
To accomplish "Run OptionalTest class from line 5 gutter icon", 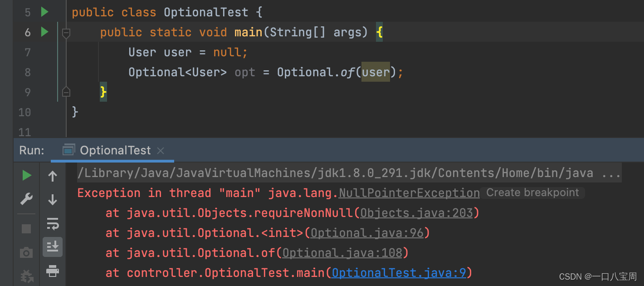I will [44, 12].
